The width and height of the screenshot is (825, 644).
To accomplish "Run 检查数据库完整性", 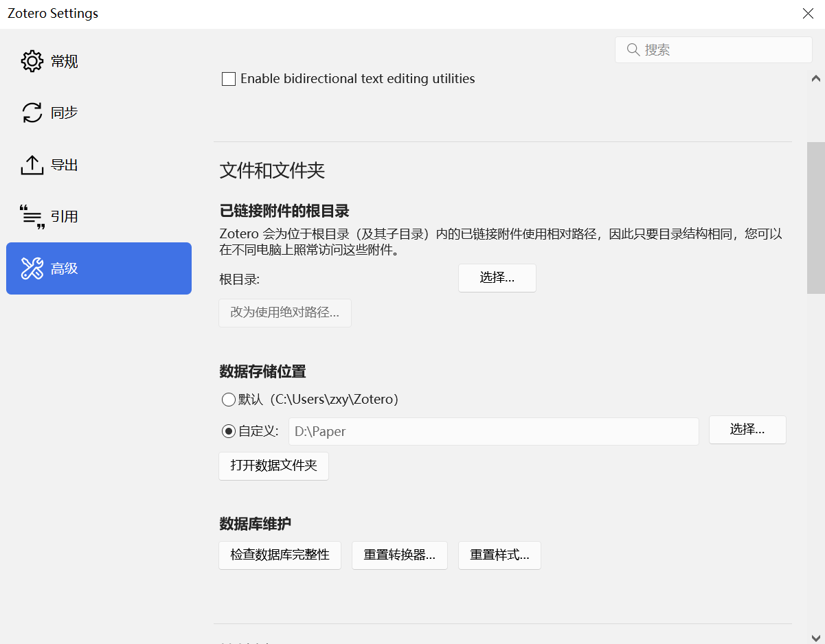I will click(280, 555).
